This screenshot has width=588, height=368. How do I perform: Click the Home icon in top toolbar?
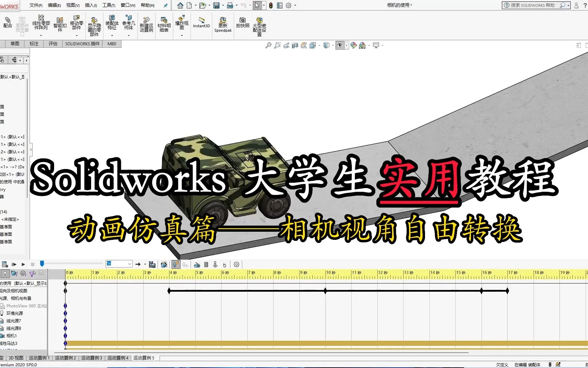click(x=180, y=5)
